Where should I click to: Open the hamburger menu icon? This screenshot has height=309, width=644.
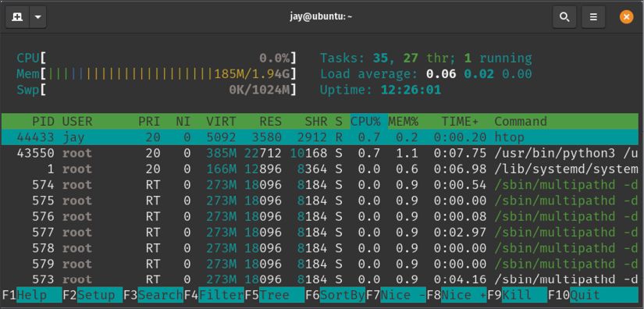pos(593,17)
